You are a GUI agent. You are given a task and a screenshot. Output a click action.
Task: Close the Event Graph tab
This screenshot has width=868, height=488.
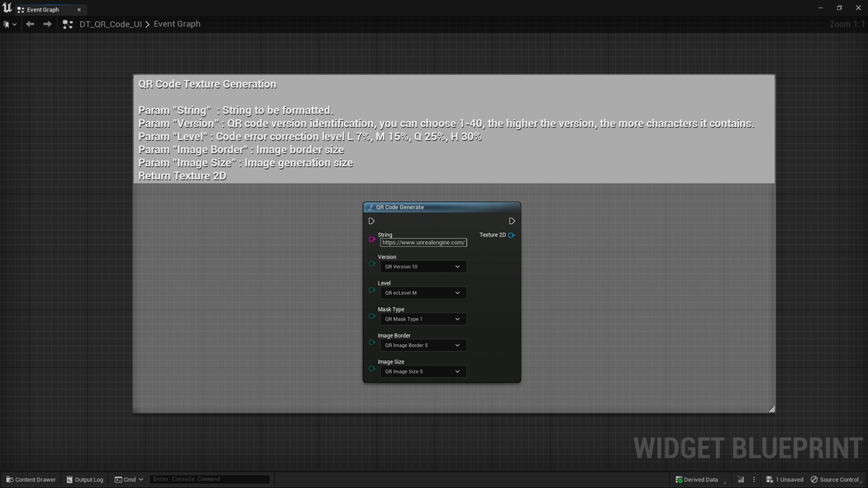pos(79,9)
